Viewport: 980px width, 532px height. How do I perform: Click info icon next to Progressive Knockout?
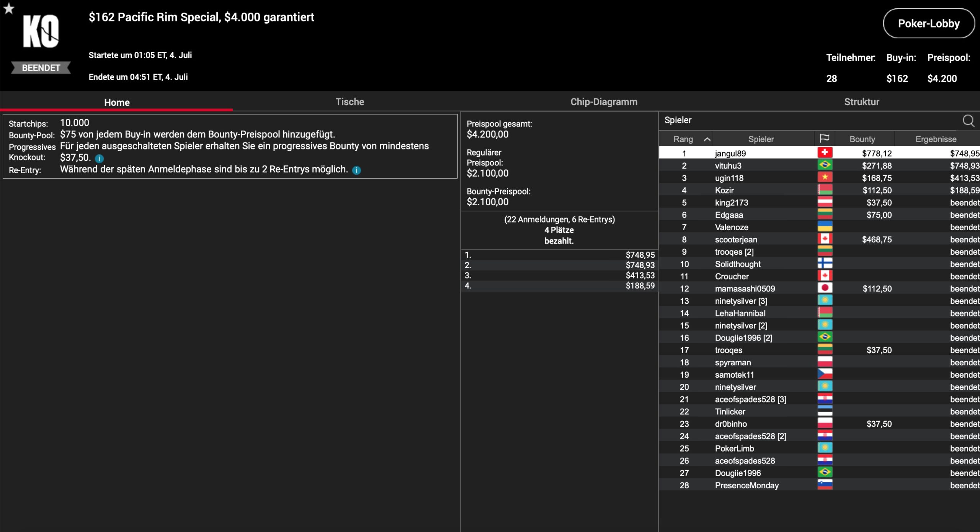99,158
